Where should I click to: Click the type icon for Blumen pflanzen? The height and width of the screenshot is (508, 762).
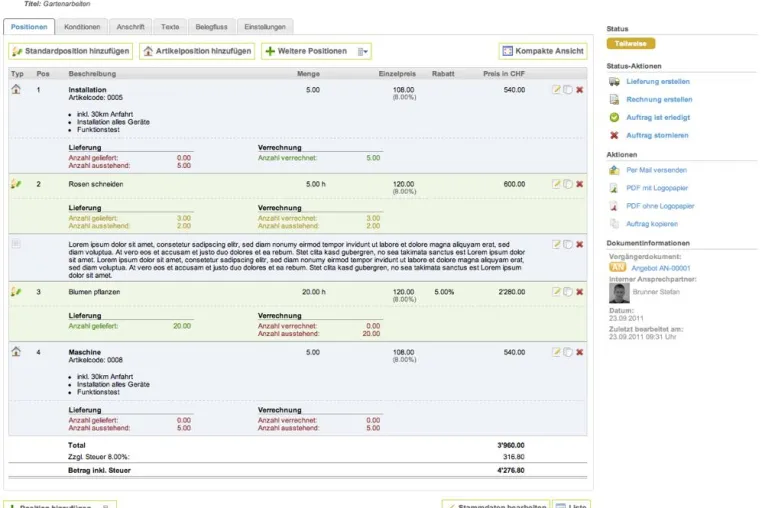coord(16,292)
